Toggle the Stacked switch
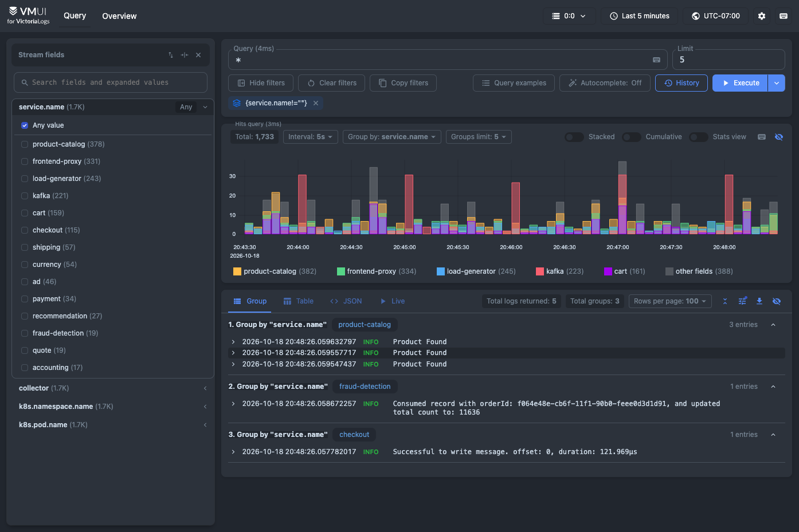799x532 pixels. coord(574,137)
